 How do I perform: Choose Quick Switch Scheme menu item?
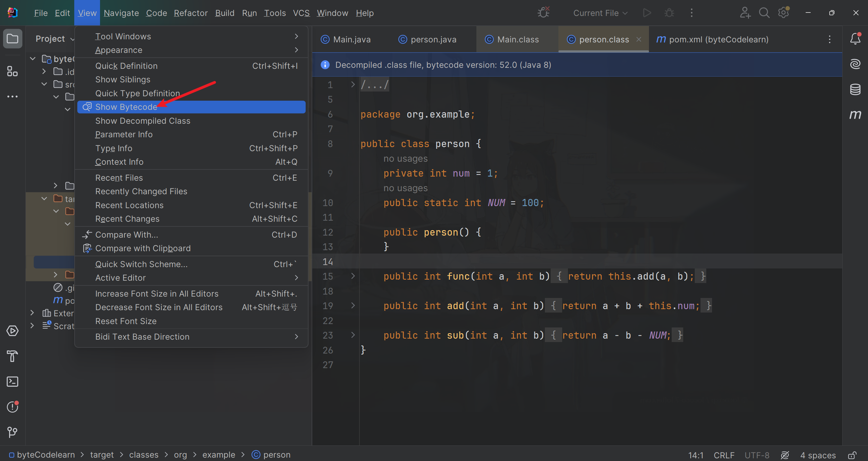click(192, 264)
